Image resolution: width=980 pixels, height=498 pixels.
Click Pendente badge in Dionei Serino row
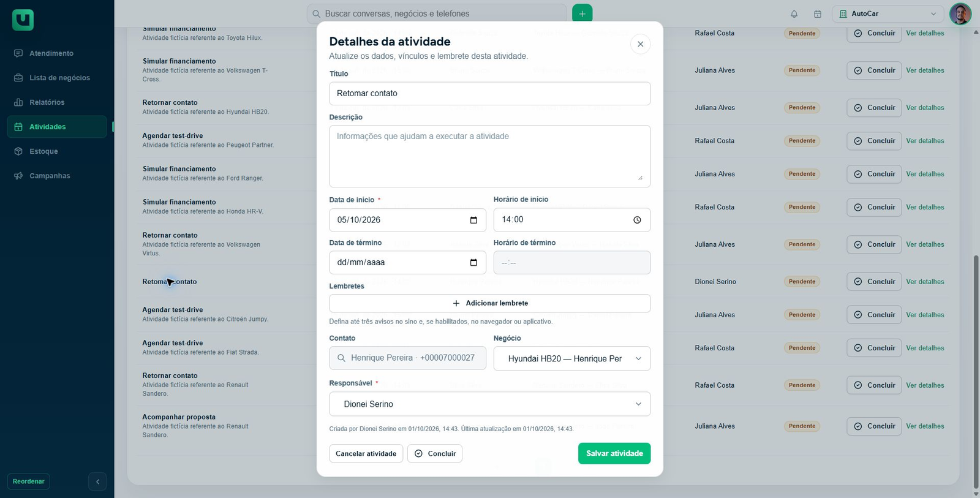pyautogui.click(x=802, y=282)
